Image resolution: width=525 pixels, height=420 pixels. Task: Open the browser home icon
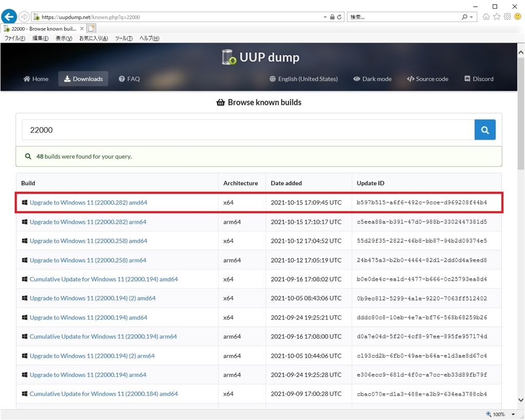[x=486, y=17]
